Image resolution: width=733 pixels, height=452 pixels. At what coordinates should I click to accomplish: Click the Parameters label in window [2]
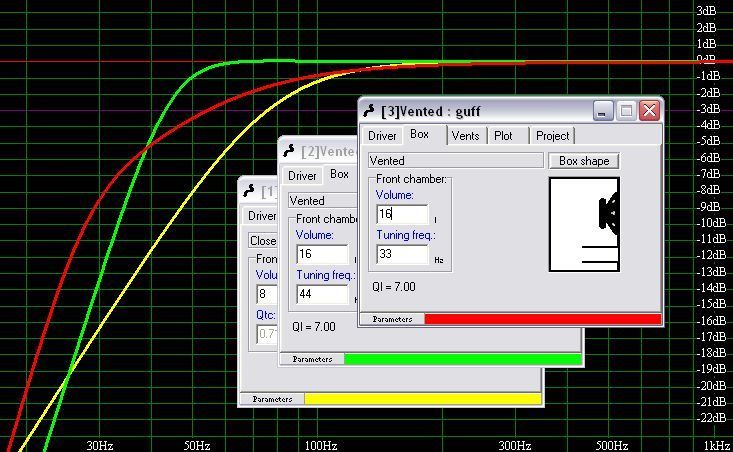(x=312, y=359)
